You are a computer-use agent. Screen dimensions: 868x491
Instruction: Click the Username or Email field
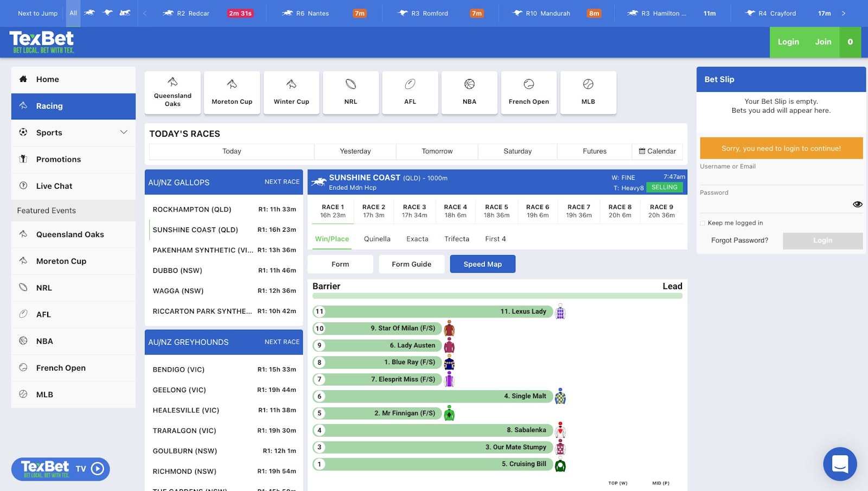click(781, 177)
